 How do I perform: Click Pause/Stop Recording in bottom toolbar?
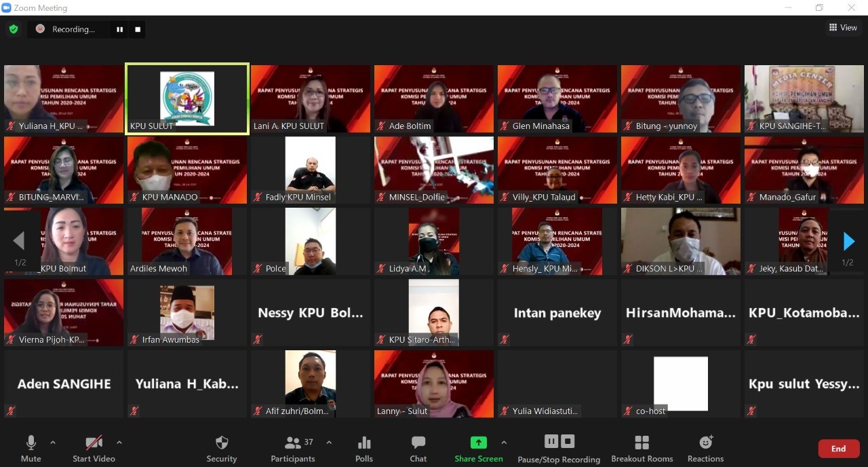click(559, 448)
